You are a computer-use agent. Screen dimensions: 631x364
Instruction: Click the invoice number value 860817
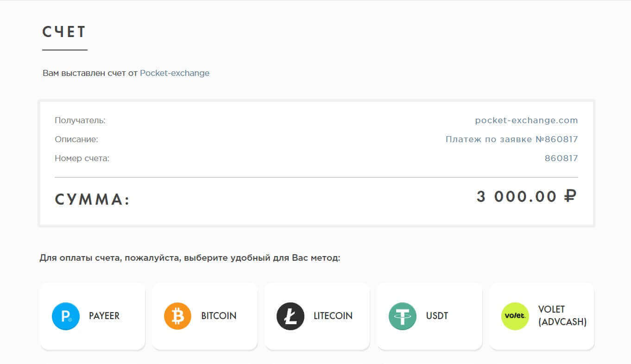561,158
